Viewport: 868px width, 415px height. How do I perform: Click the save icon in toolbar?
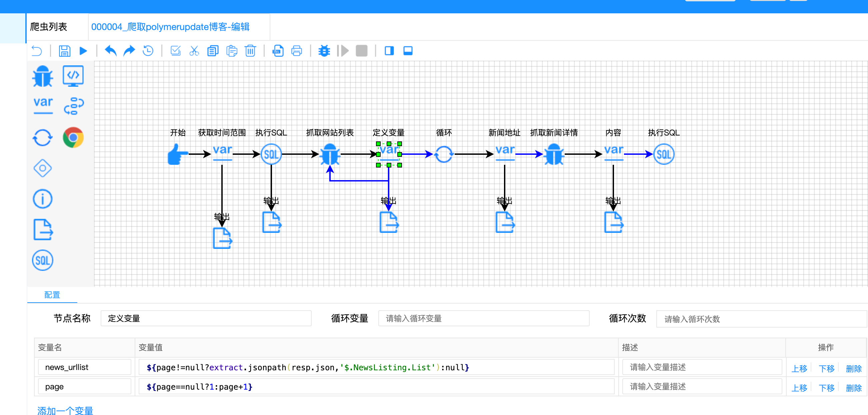(x=64, y=51)
